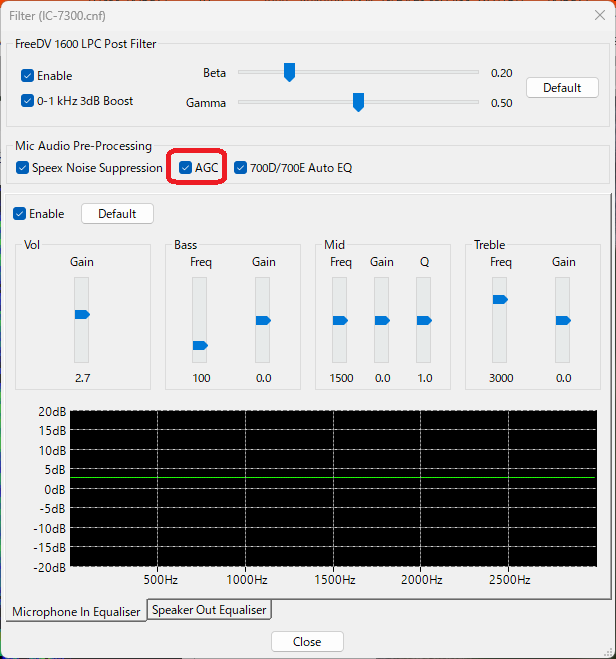
Task: Close the Filter dialog with X
Action: (600, 16)
